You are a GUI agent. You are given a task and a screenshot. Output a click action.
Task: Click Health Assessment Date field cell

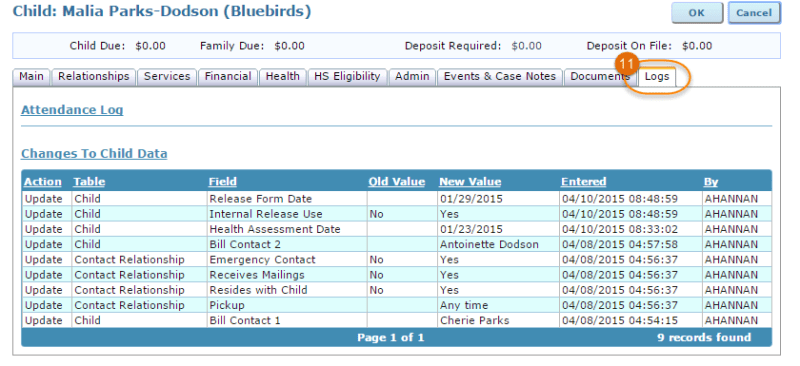tap(287, 229)
